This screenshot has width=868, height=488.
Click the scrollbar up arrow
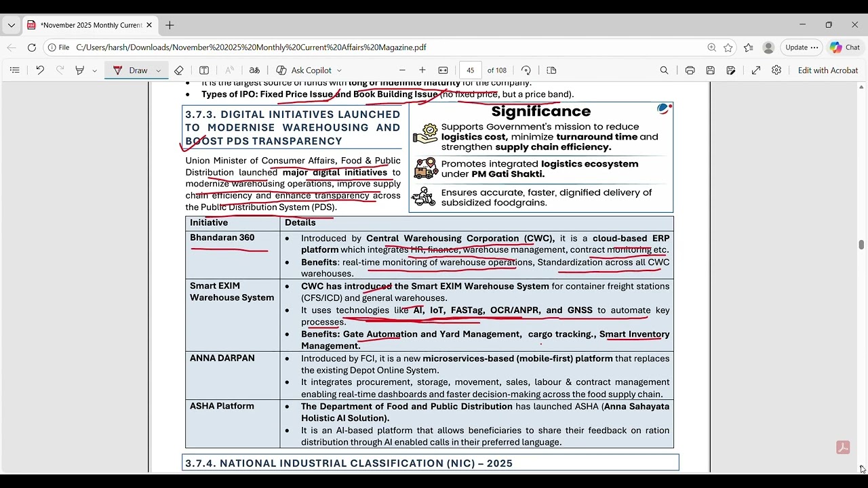point(861,87)
